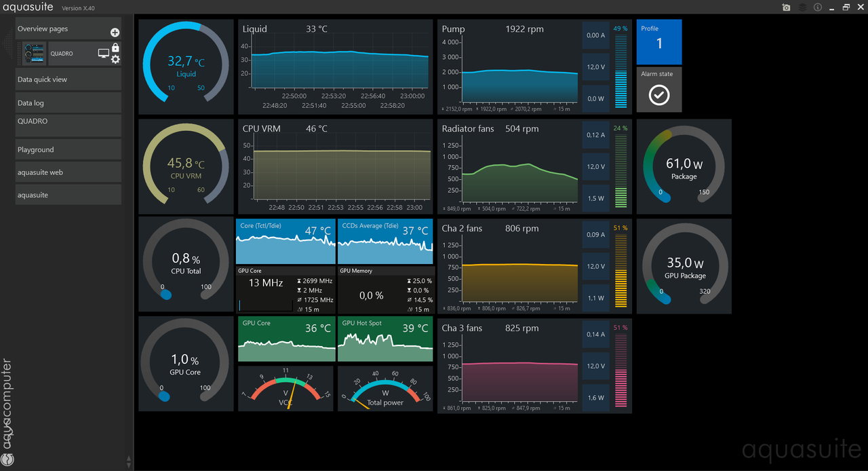Click Radiator fans 1,5 W value
The width and height of the screenshot is (868, 471).
596,198
